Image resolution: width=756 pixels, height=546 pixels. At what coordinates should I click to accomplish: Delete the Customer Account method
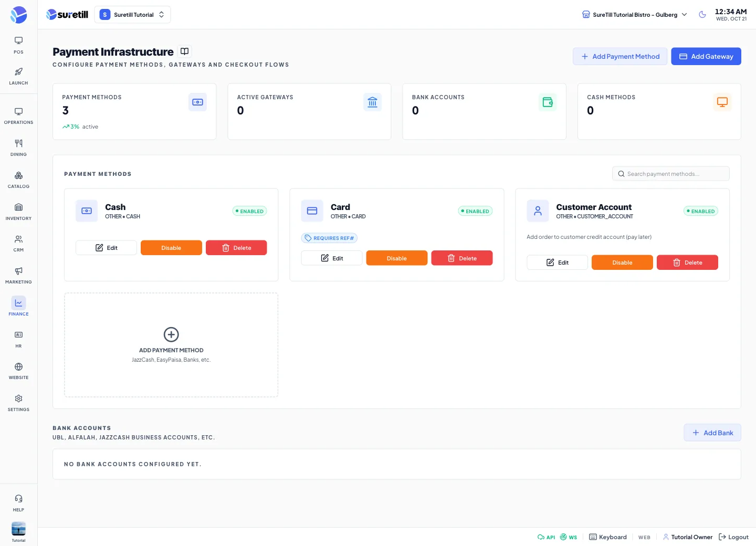[687, 262]
